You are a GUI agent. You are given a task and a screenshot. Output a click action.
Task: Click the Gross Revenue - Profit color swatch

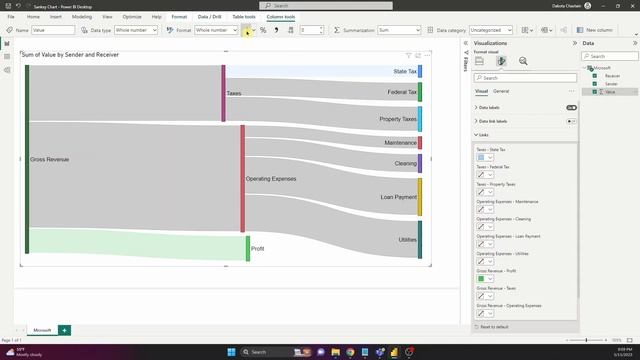481,279
